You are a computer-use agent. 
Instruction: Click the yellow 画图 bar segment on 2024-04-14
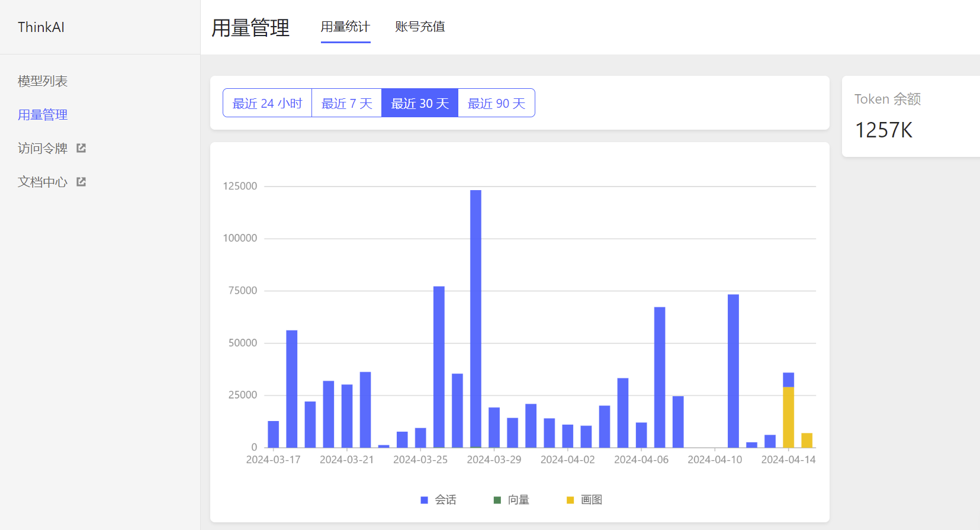point(788,417)
